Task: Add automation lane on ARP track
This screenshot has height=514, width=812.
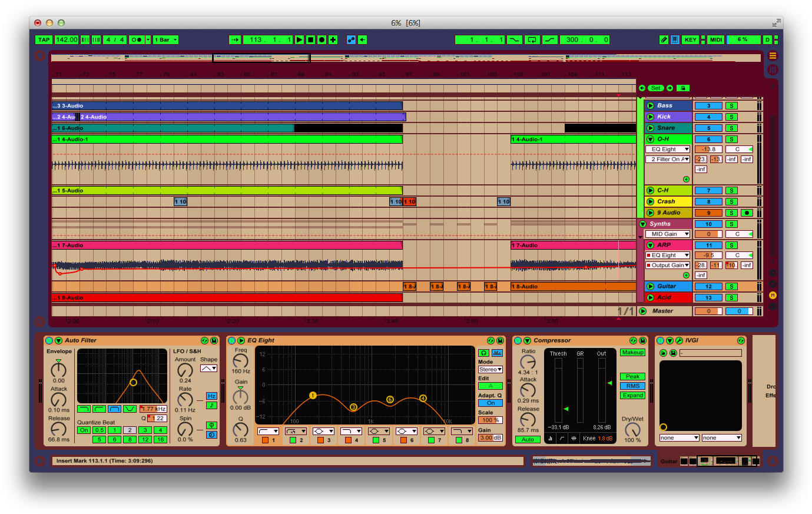Action: (686, 275)
